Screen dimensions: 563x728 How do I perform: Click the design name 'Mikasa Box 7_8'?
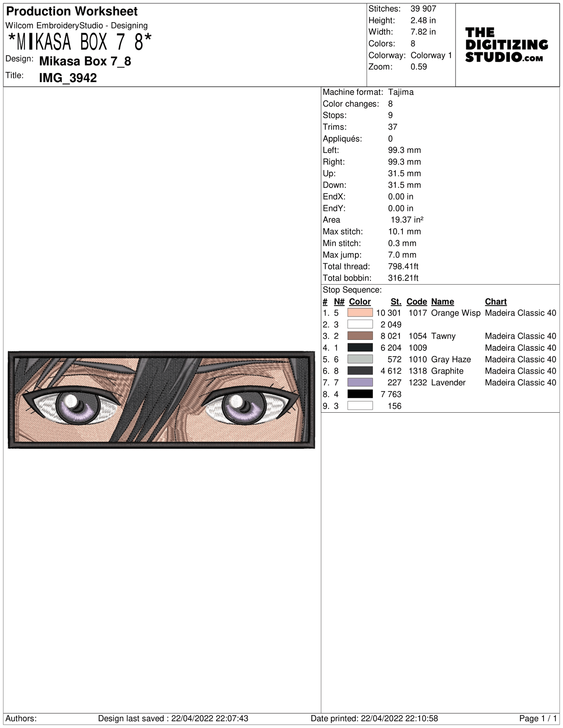[x=85, y=61]
